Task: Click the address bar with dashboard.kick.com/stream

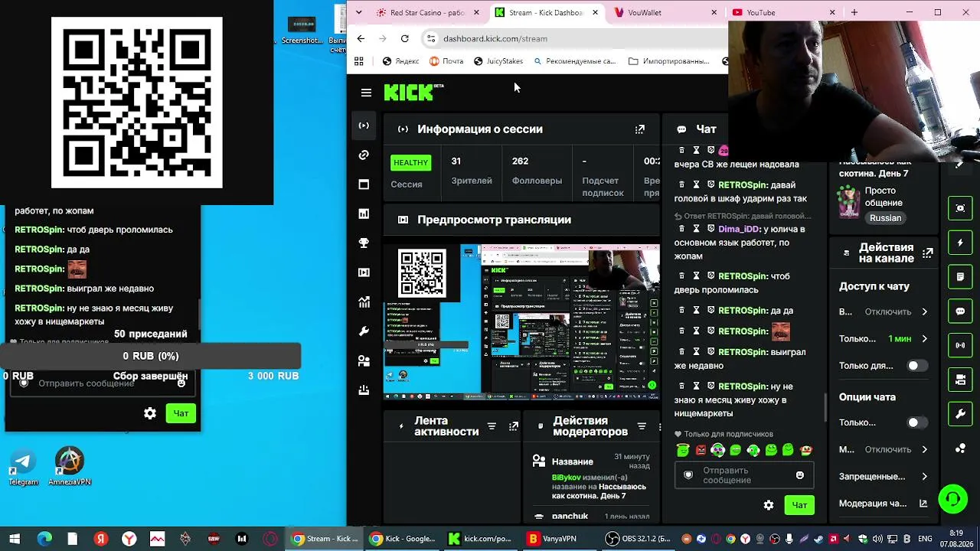Action: tap(574, 38)
